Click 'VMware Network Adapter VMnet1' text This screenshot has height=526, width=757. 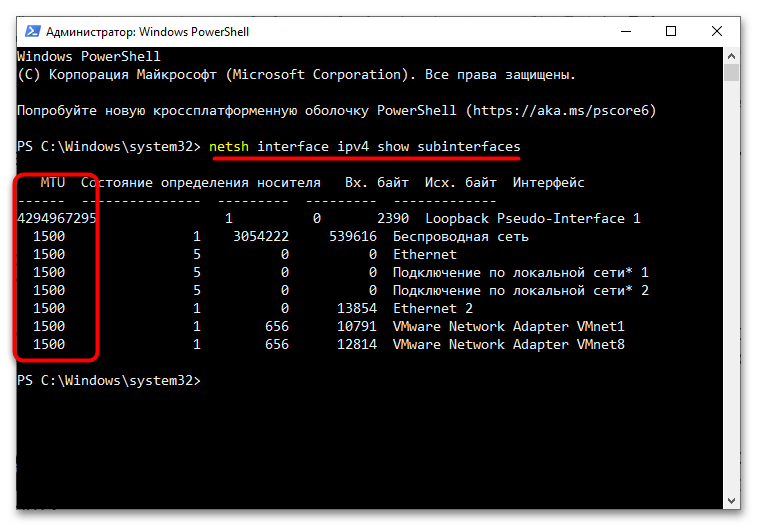(508, 327)
